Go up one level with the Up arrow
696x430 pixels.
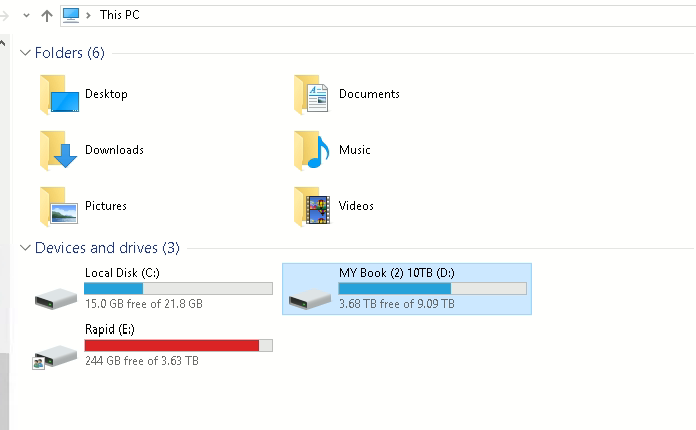tap(47, 16)
